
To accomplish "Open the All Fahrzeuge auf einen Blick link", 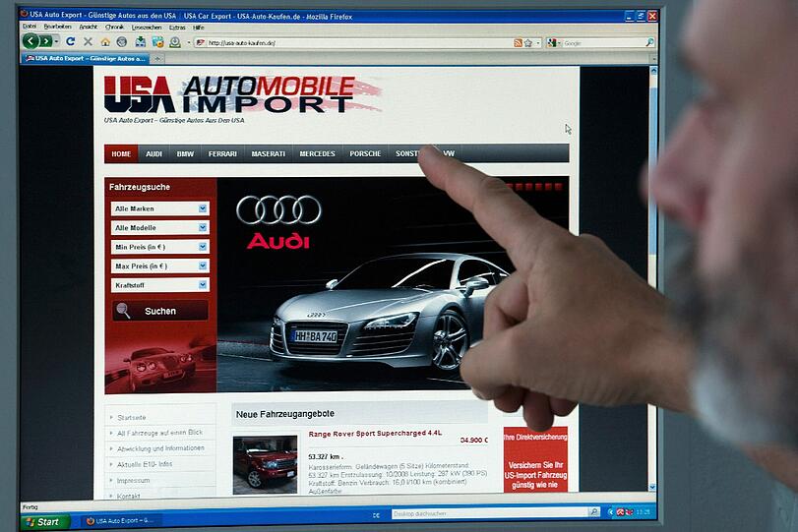I will (159, 433).
